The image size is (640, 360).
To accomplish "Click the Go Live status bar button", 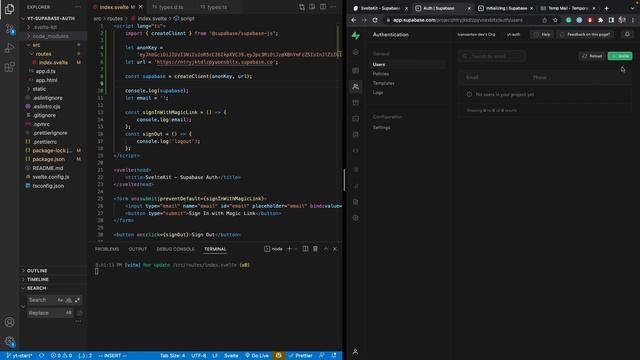I will click(x=257, y=356).
